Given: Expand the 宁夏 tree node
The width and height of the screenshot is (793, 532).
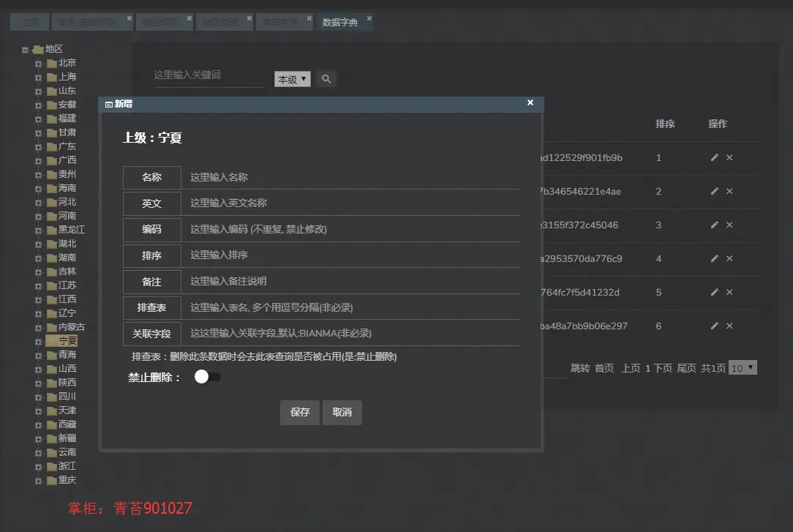Looking at the screenshot, I should (x=38, y=342).
